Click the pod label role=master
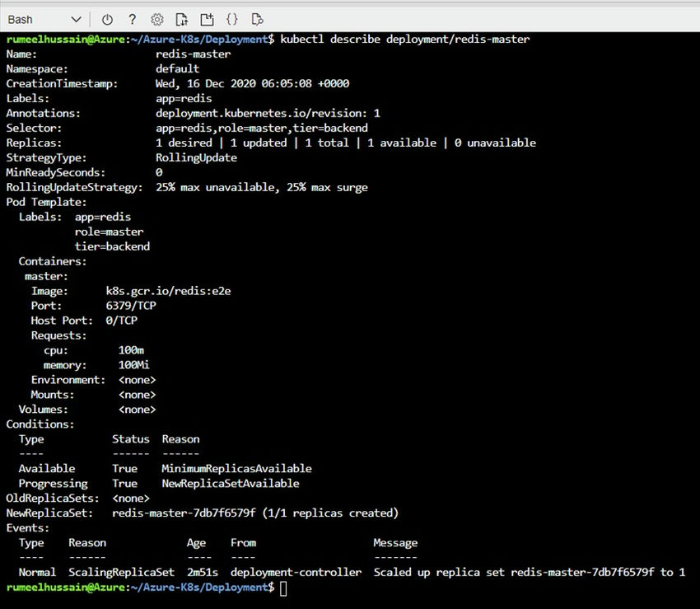Viewport: 700px width, 609px height. [109, 232]
